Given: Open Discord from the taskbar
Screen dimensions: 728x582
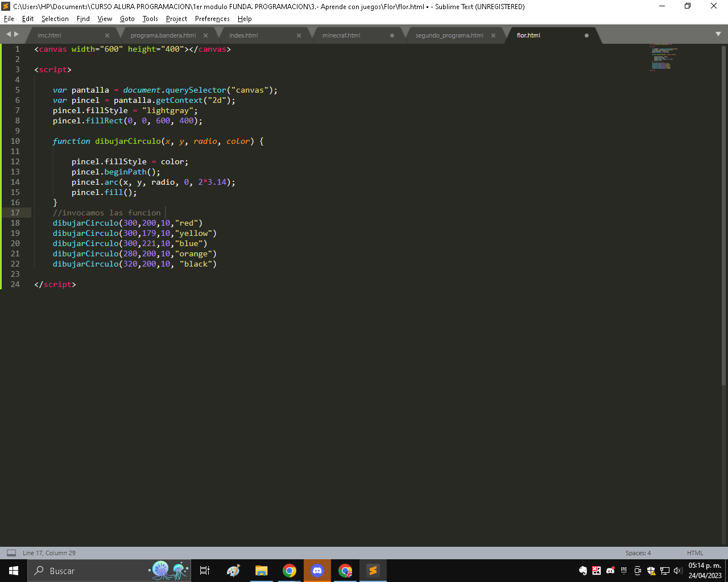Looking at the screenshot, I should (317, 571).
